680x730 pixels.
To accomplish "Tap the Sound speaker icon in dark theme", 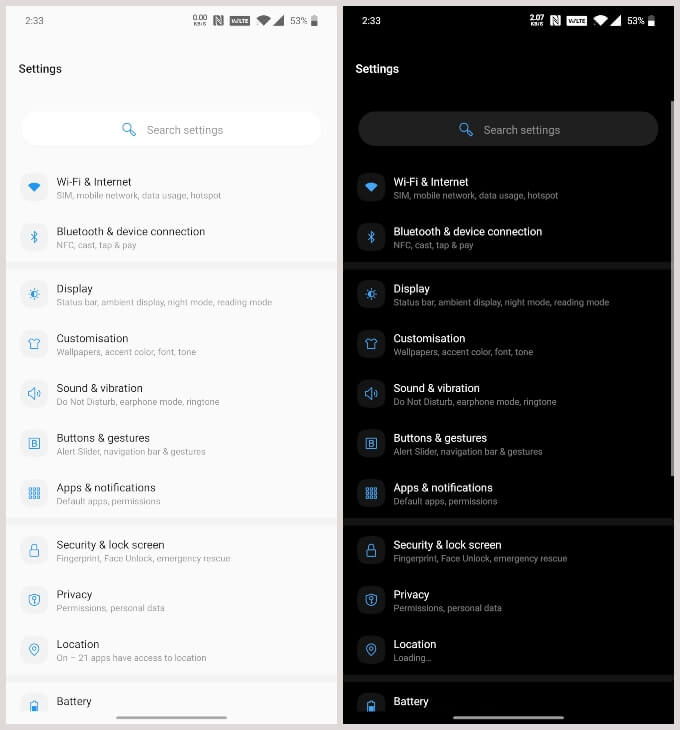I will point(371,394).
